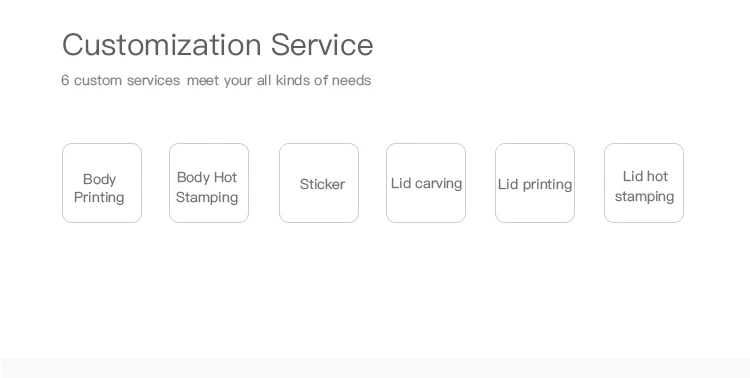The width and height of the screenshot is (750, 378).
Task: Choose the Lid hot stamping tile
Action: click(644, 183)
